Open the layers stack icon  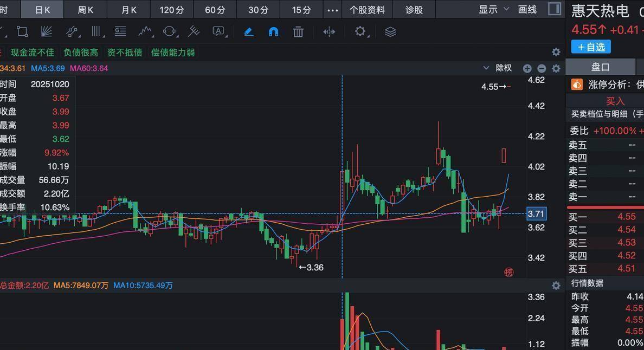[390, 31]
